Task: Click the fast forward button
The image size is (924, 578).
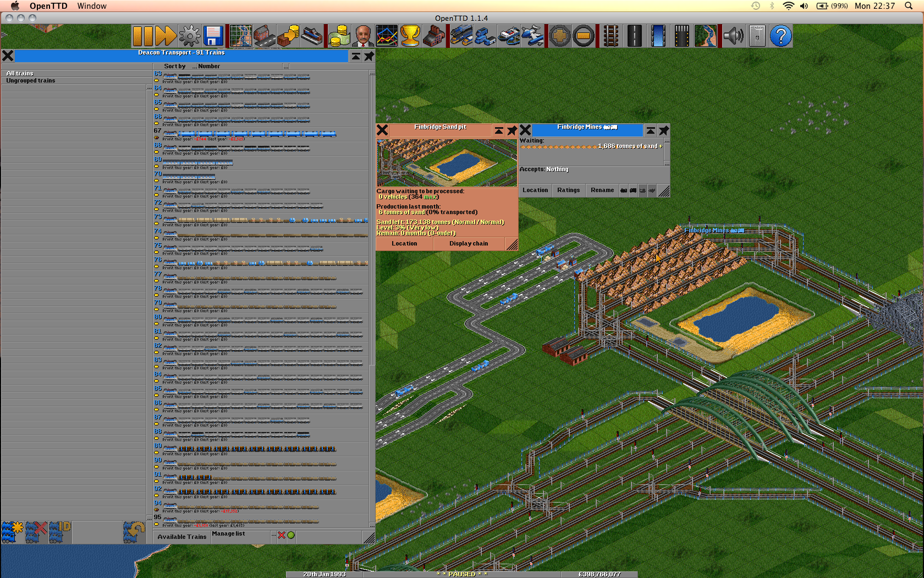Action: tap(166, 36)
